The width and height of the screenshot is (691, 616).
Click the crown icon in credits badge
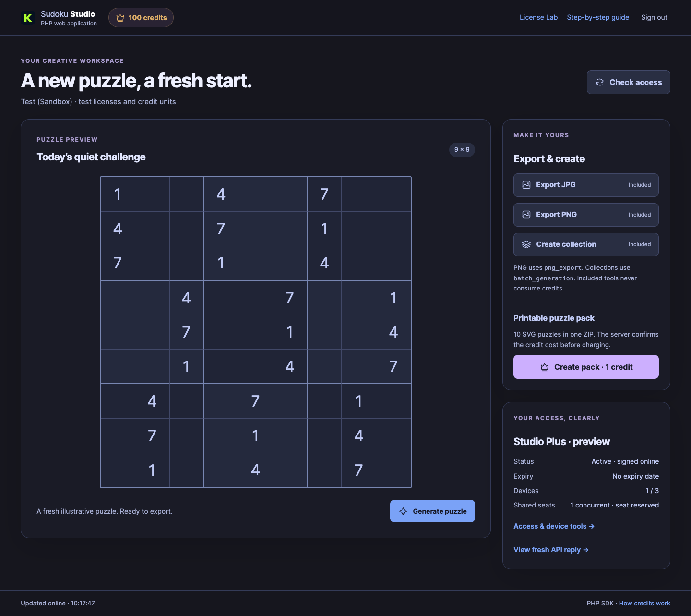coord(120,18)
